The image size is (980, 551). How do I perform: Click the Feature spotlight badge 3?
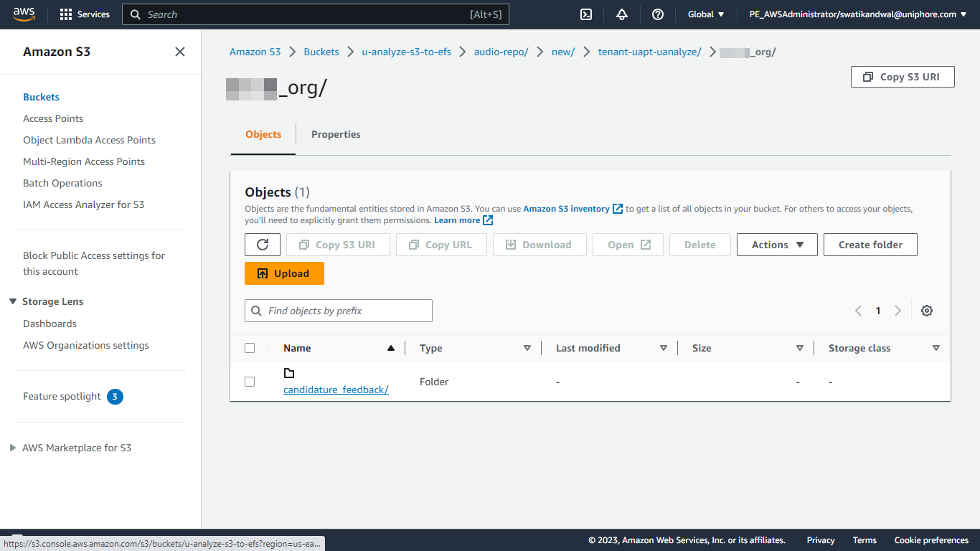pyautogui.click(x=115, y=396)
